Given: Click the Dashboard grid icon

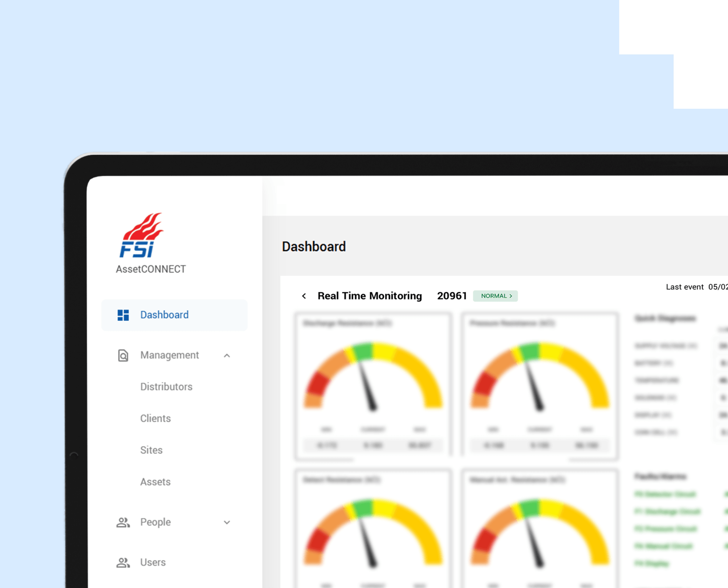Looking at the screenshot, I should (x=123, y=315).
